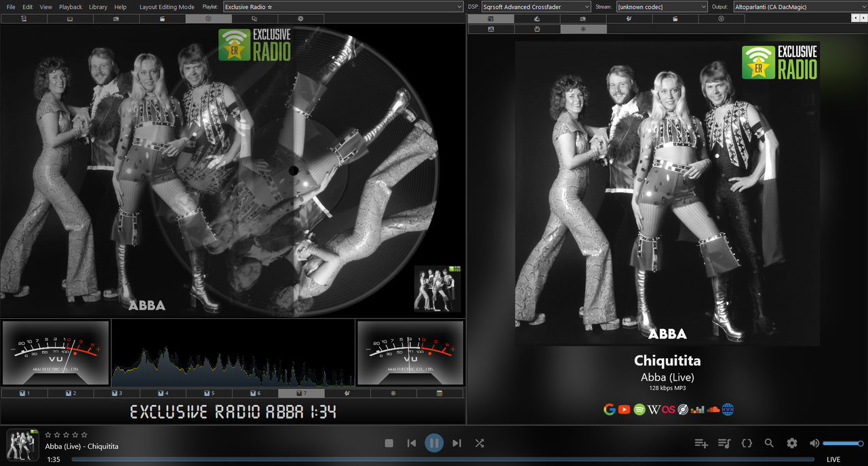
Task: Open the View menu
Action: click(x=45, y=7)
